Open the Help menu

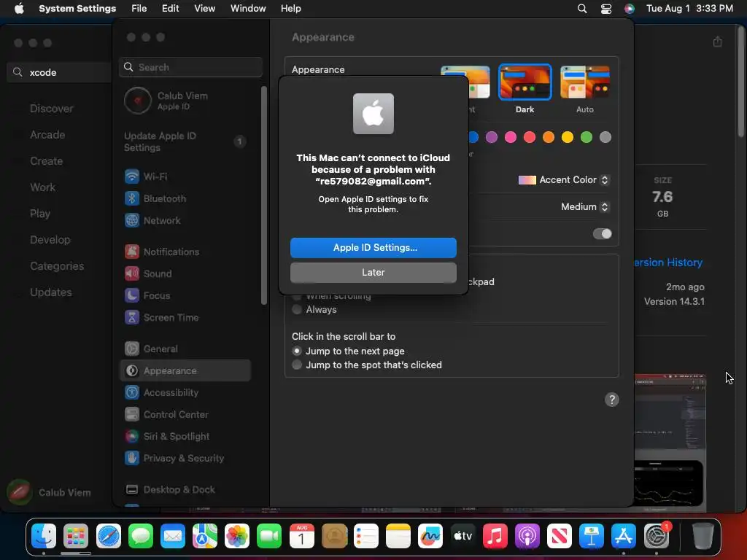pyautogui.click(x=290, y=9)
